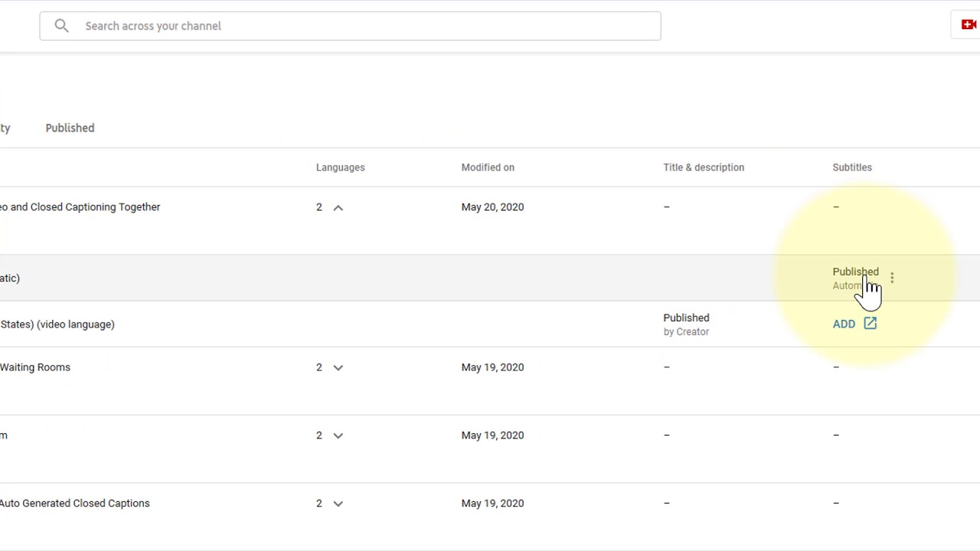980x551 pixels.
Task: Open the Auto Generated Closed Captions video
Action: point(75,504)
